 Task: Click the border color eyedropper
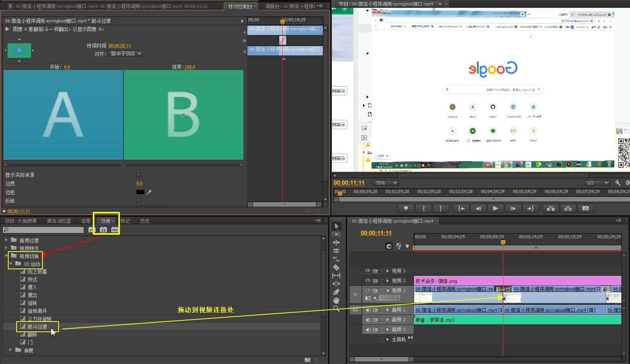click(x=149, y=192)
